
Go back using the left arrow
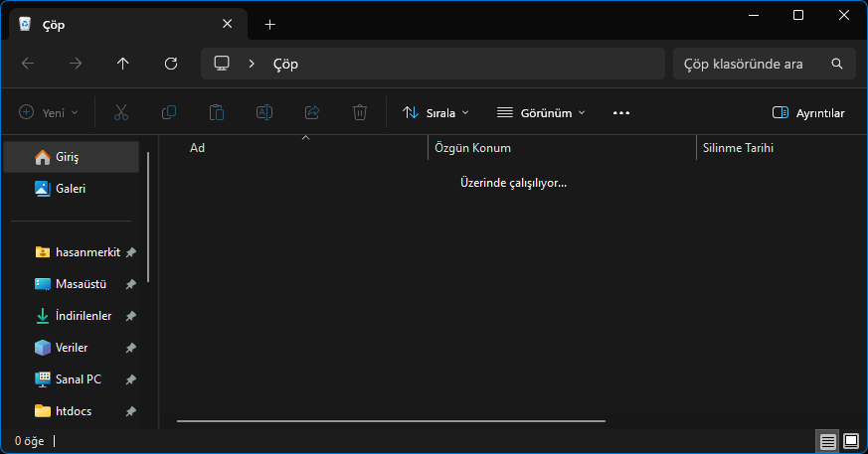pyautogui.click(x=28, y=64)
